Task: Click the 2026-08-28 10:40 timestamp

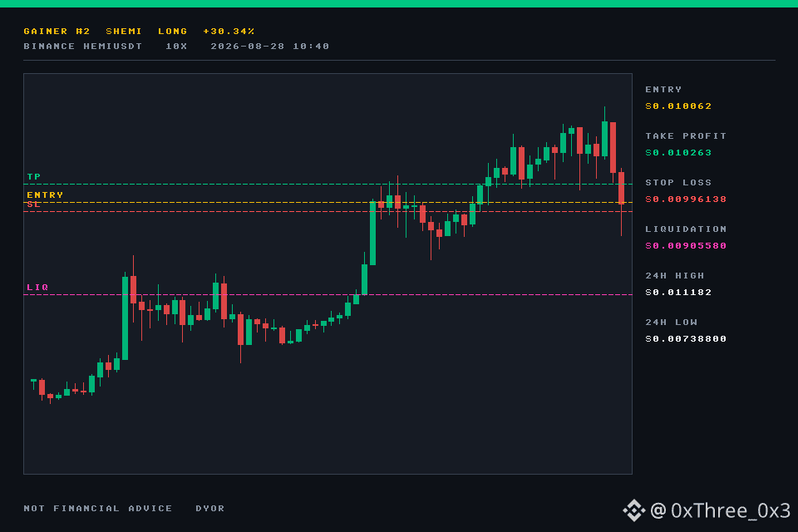Action: tap(269, 46)
